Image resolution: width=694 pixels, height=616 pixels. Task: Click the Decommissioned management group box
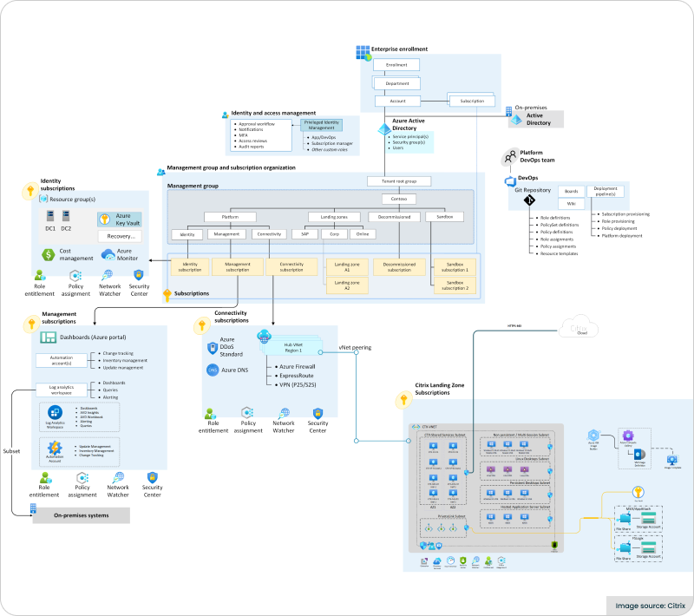point(395,217)
